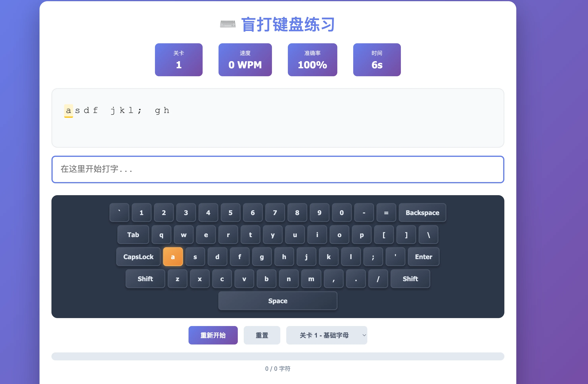The width and height of the screenshot is (588, 384).
Task: Click the number 5 key
Action: click(230, 213)
